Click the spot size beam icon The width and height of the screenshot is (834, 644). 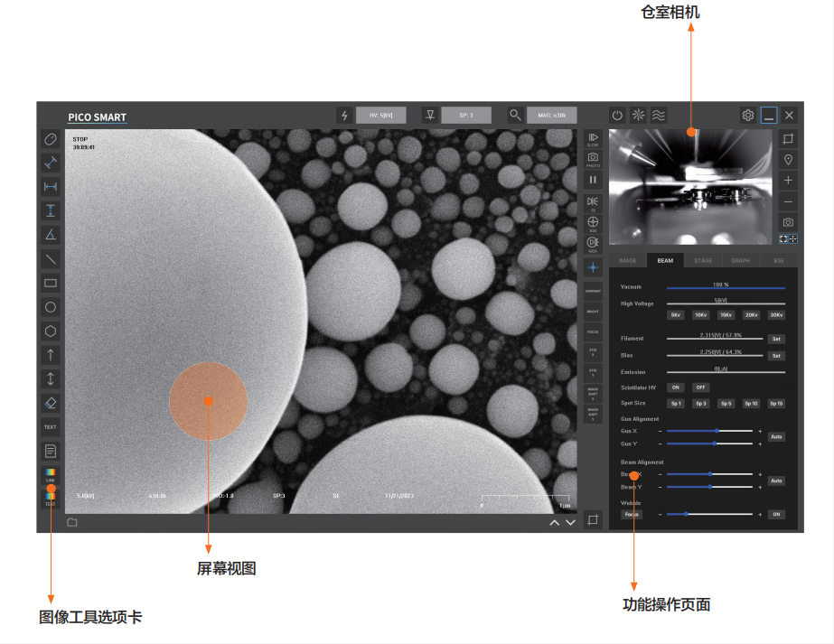click(x=430, y=115)
